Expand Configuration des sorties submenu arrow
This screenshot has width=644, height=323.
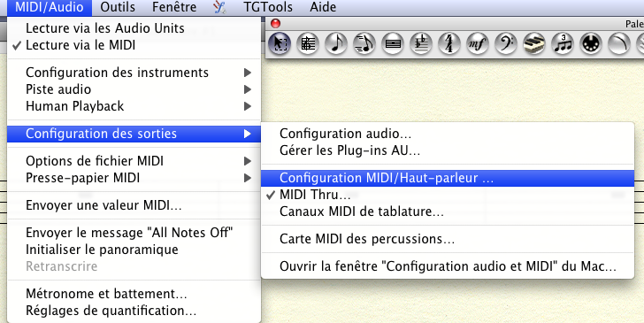coord(248,134)
